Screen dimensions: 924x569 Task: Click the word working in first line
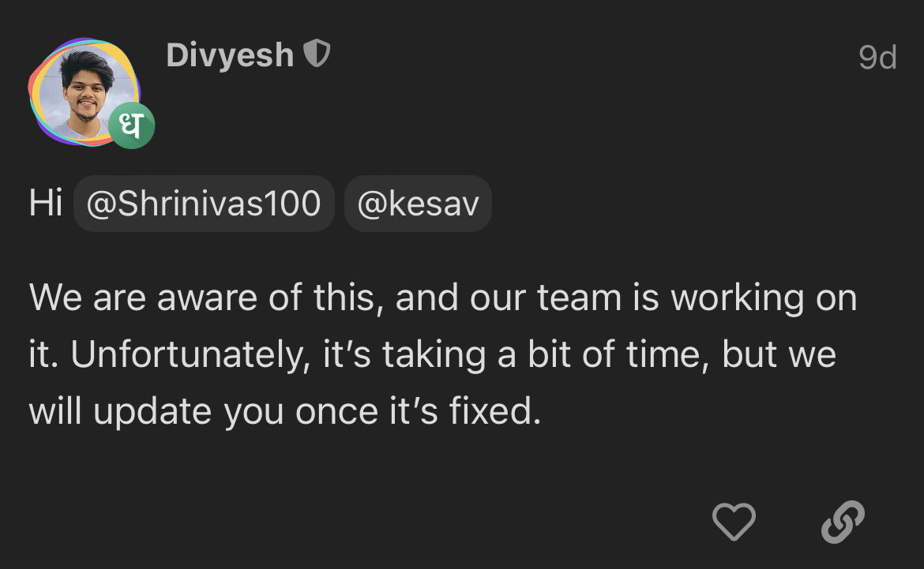(738, 298)
